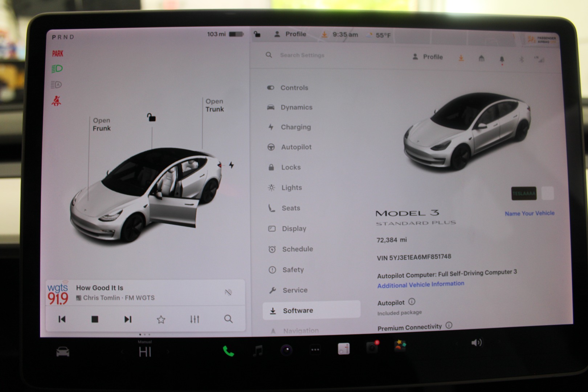Tap the red seatbelt warning icon
The height and width of the screenshot is (392, 588).
[x=56, y=101]
